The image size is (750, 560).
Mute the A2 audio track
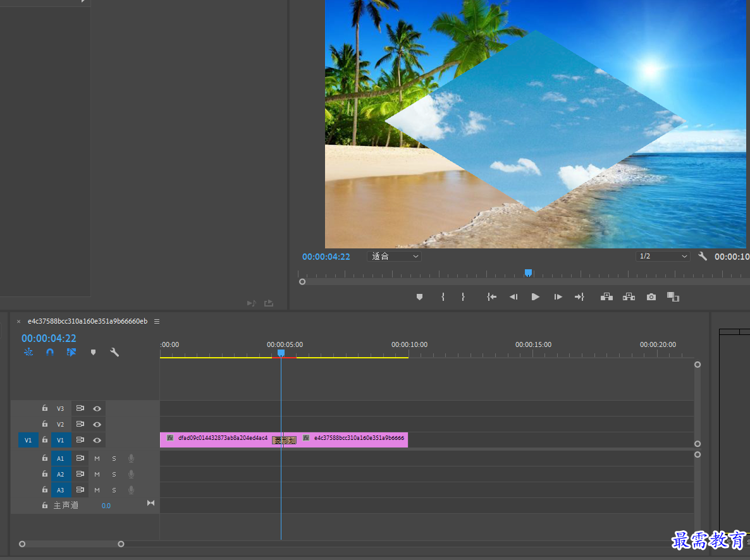(x=97, y=475)
